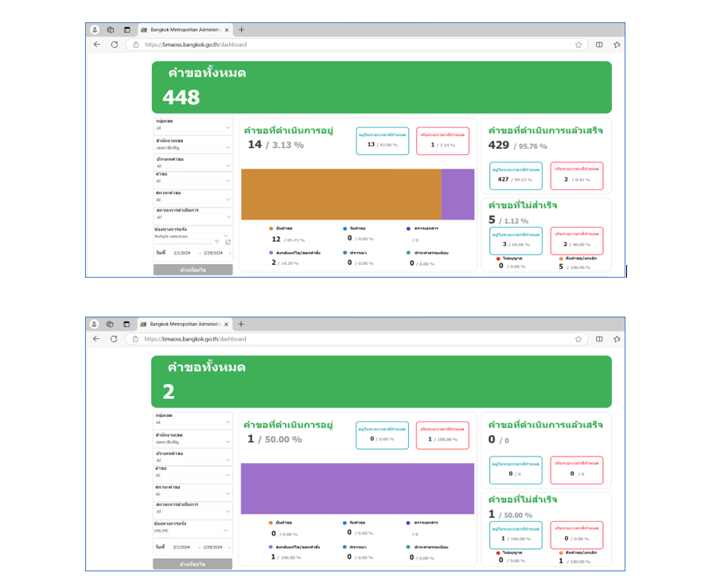Screen dimensions: 705x588
Task: Click Refresh icon in browser showing 448 requests
Action: 115,45
